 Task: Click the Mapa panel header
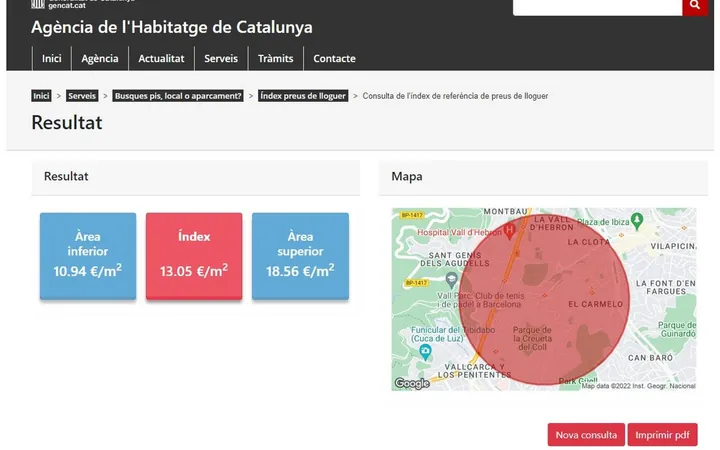coord(543,177)
